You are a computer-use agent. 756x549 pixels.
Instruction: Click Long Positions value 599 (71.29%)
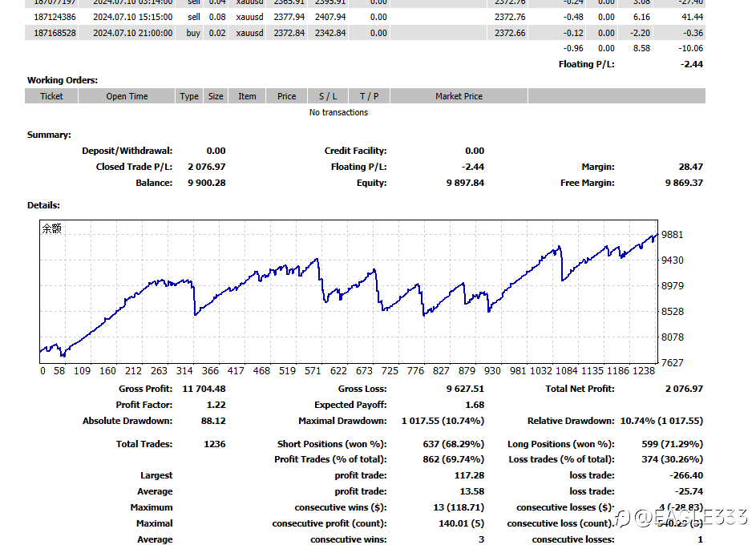click(x=672, y=444)
